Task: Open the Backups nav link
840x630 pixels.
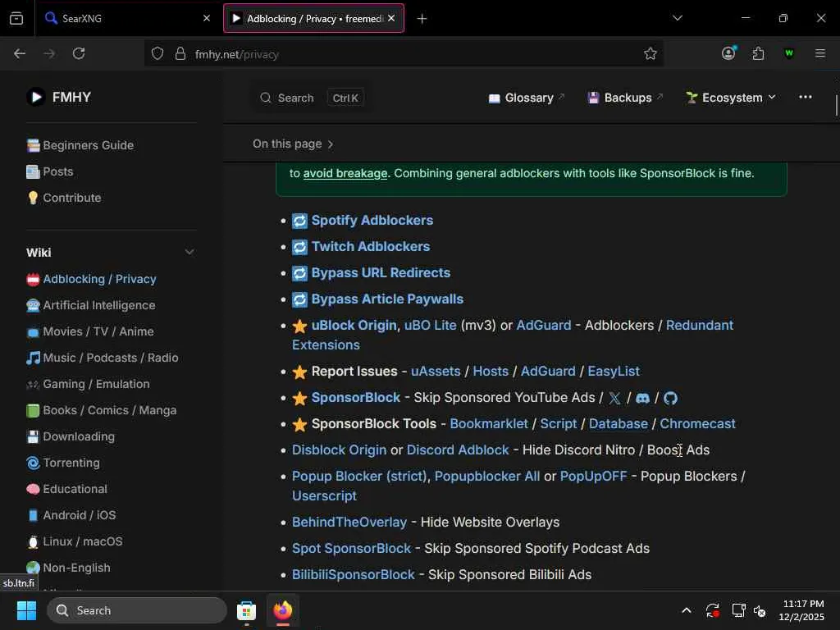Action: coord(625,98)
